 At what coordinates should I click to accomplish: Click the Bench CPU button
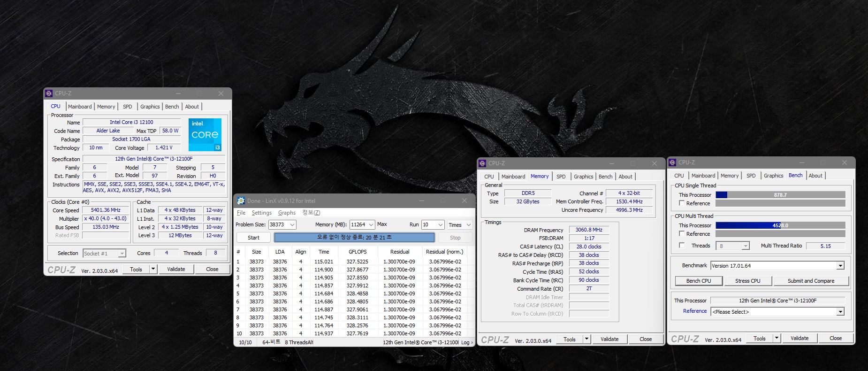(x=699, y=281)
